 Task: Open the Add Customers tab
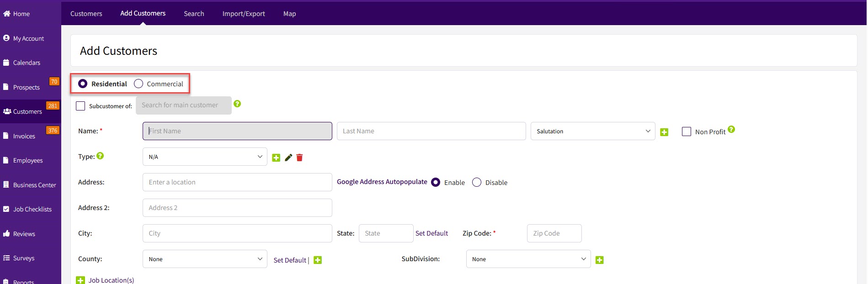(143, 13)
